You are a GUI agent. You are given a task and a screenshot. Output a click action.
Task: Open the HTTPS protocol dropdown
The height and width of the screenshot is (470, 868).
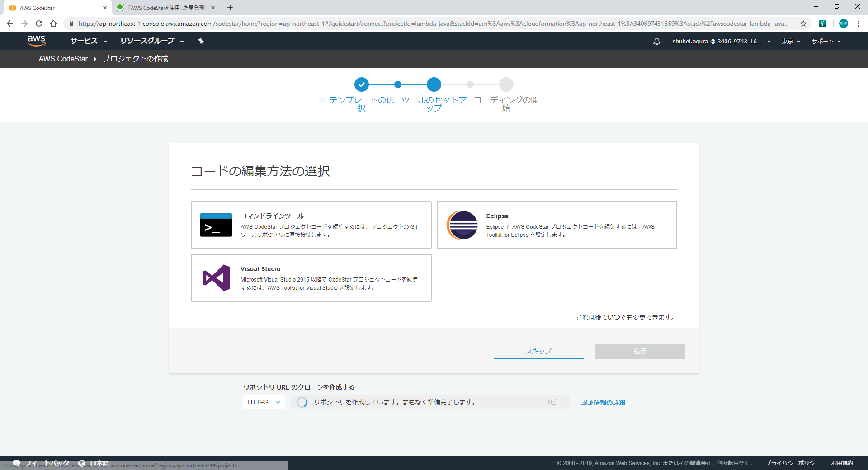click(264, 402)
